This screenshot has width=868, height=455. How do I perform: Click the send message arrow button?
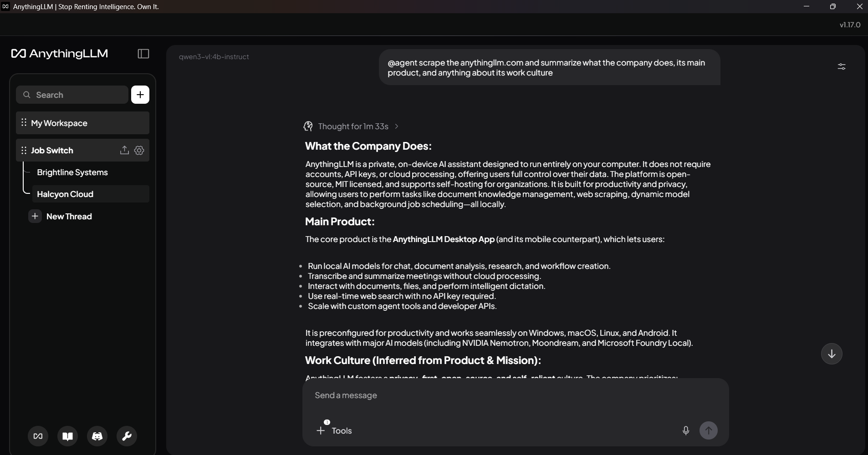(x=709, y=430)
